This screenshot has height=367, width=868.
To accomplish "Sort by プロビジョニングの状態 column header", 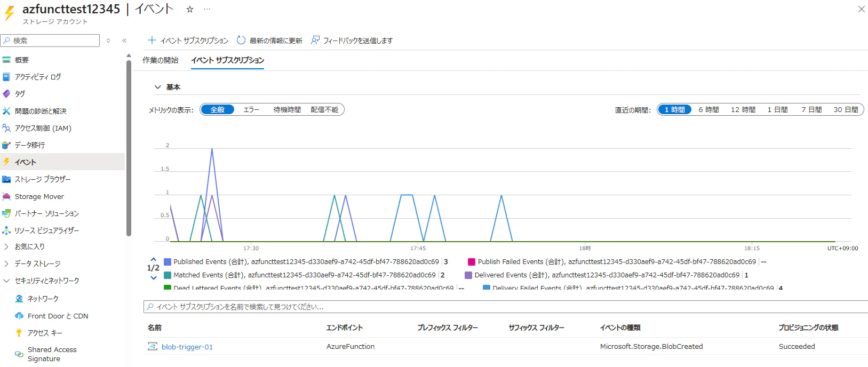I will click(x=808, y=328).
